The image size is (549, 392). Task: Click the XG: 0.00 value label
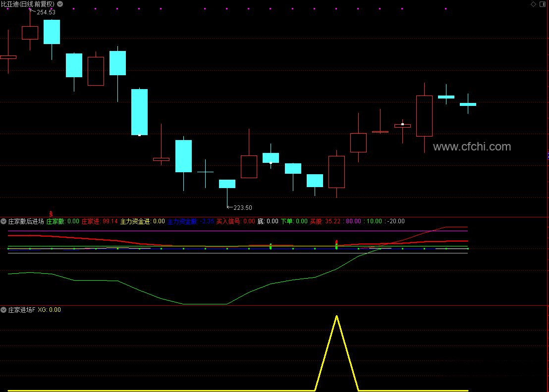click(50, 310)
